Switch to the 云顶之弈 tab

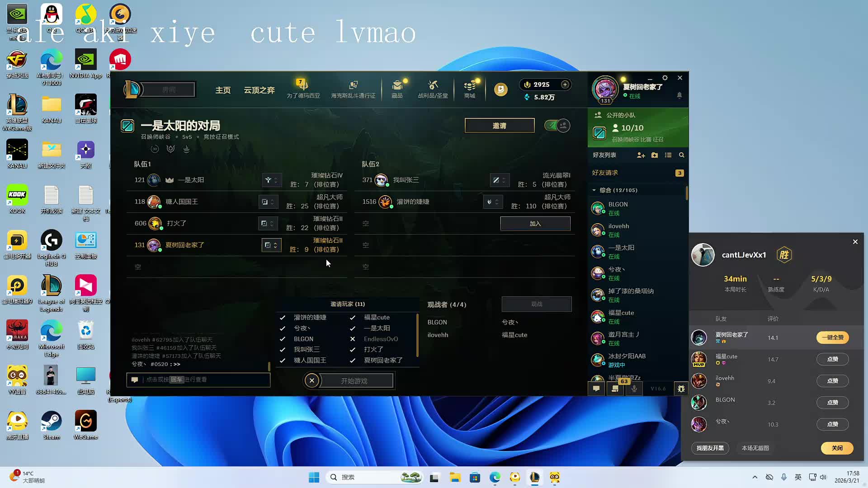[x=259, y=90]
